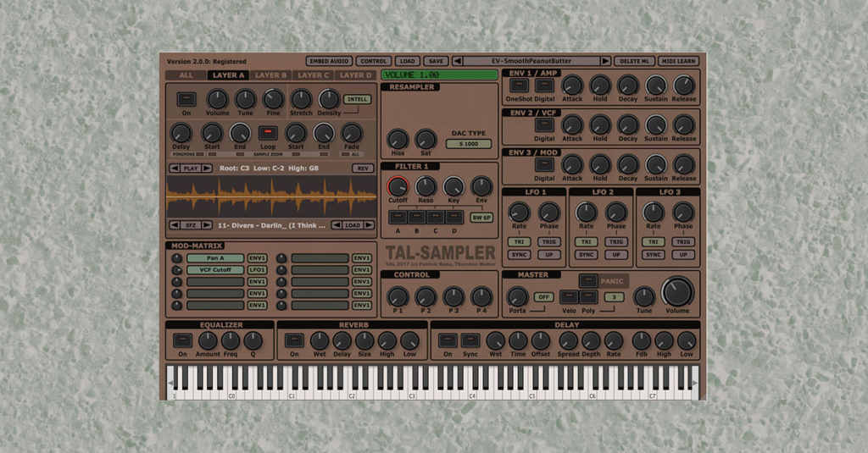Toggle the Loop switch
Viewport: 868px width, 453px height.
tap(268, 133)
